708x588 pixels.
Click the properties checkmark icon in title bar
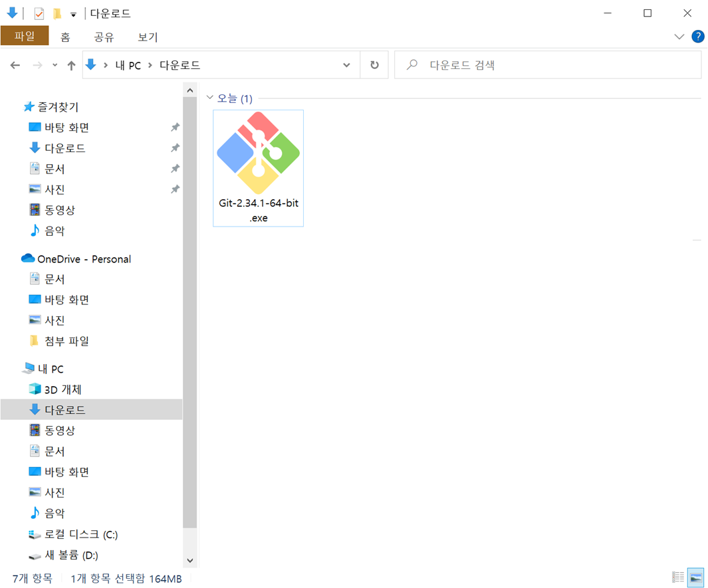point(39,13)
